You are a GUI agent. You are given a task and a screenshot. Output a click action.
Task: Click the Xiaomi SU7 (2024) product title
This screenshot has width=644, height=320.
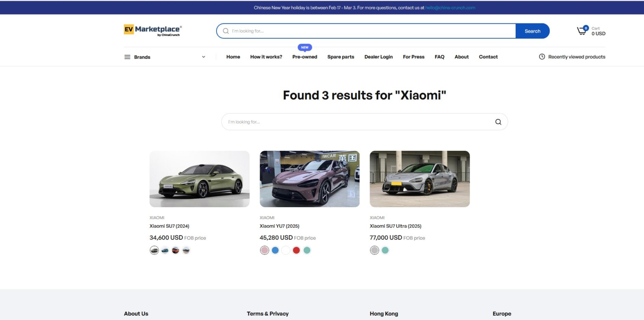pos(169,226)
